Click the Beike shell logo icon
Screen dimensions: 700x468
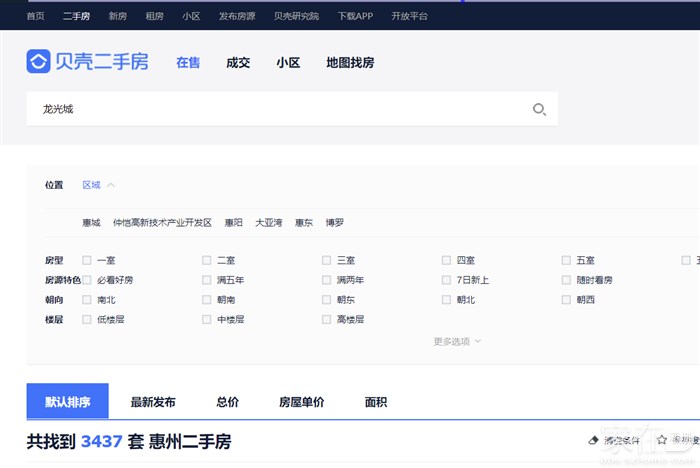(37, 62)
